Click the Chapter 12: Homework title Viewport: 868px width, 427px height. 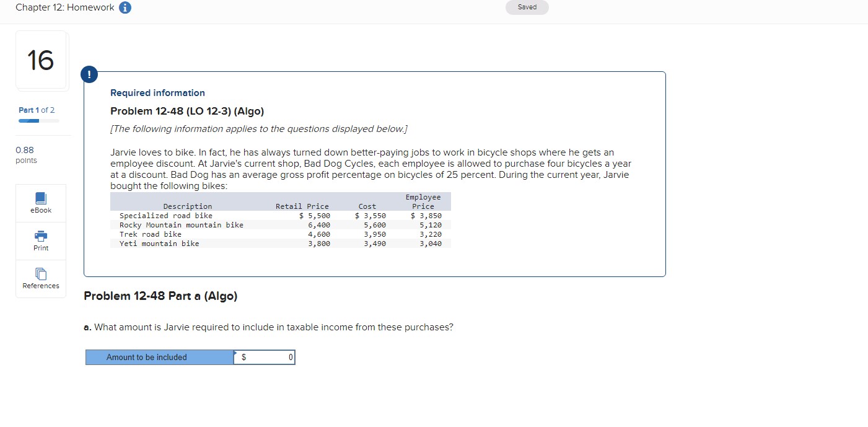click(x=65, y=7)
